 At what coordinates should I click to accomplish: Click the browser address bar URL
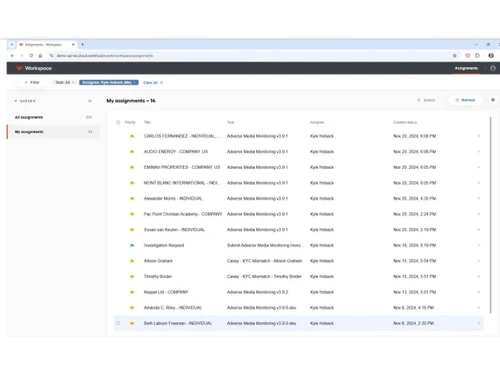coord(105,56)
